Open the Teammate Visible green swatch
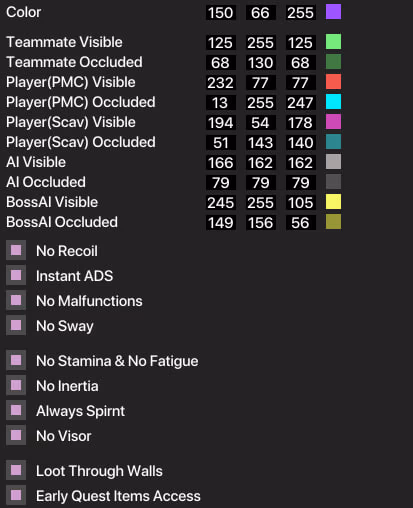The height and width of the screenshot is (508, 413). coord(333,42)
